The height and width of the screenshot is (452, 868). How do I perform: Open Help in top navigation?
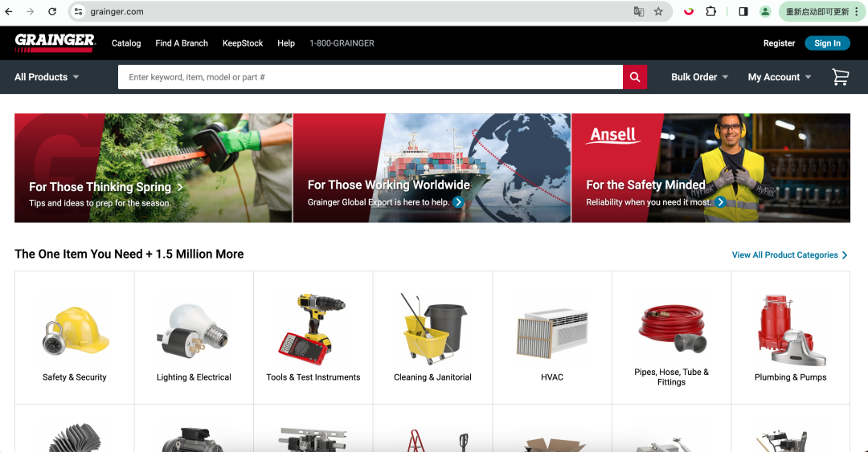pos(286,43)
